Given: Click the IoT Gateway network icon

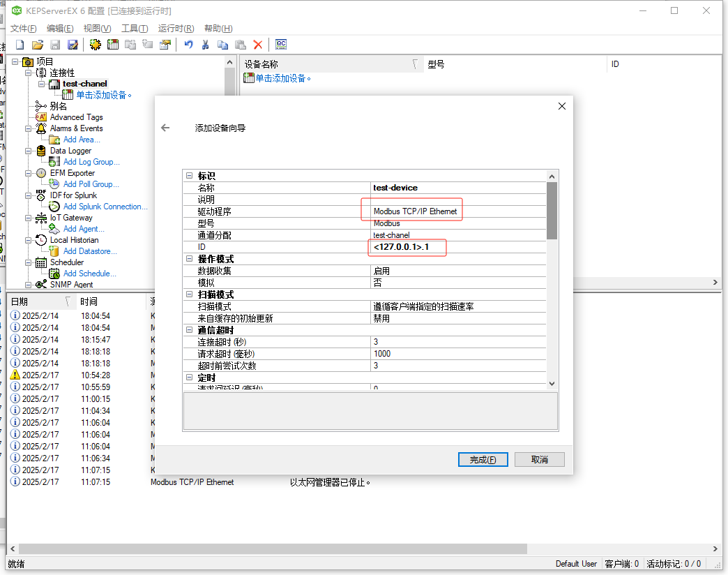Looking at the screenshot, I should click(41, 217).
